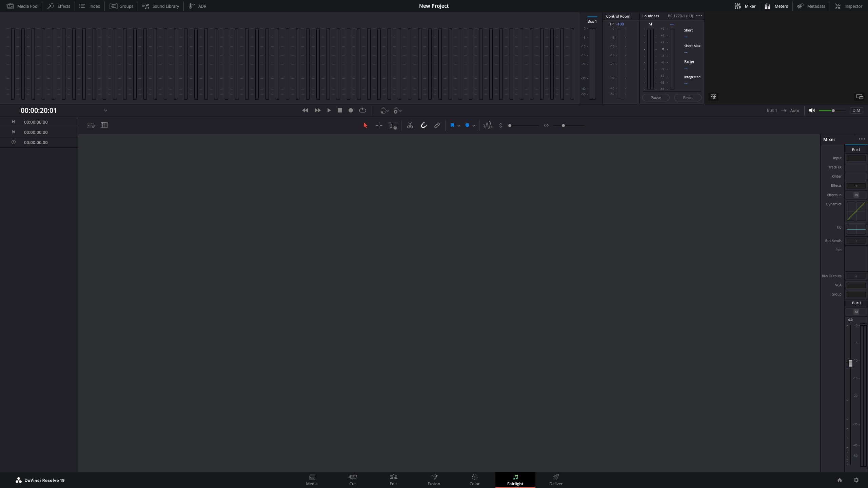Open the Media Pool panel
Screen dimensions: 868x488
coord(22,6)
